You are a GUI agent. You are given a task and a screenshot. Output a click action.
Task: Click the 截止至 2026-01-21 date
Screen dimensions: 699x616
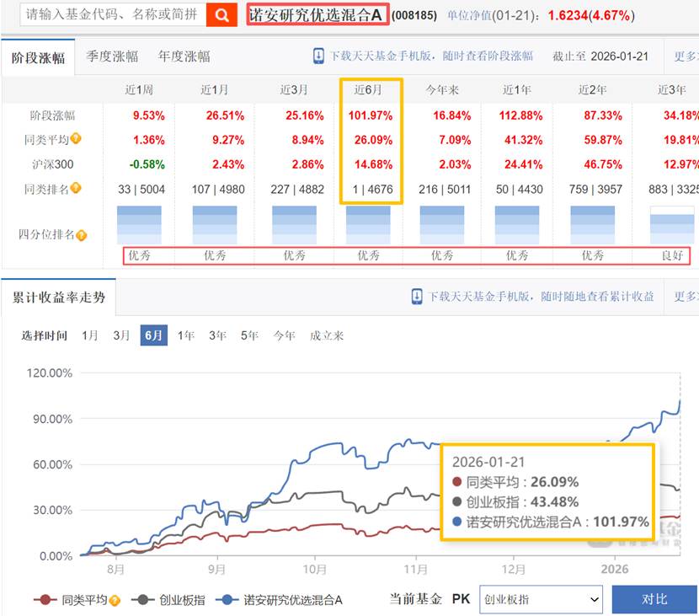point(600,56)
